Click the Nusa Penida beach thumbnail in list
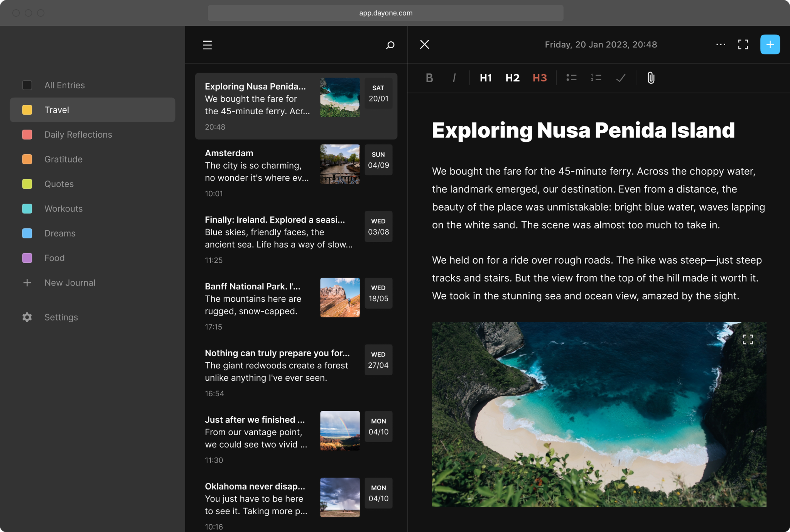Viewport: 790px width, 532px height. click(x=340, y=98)
